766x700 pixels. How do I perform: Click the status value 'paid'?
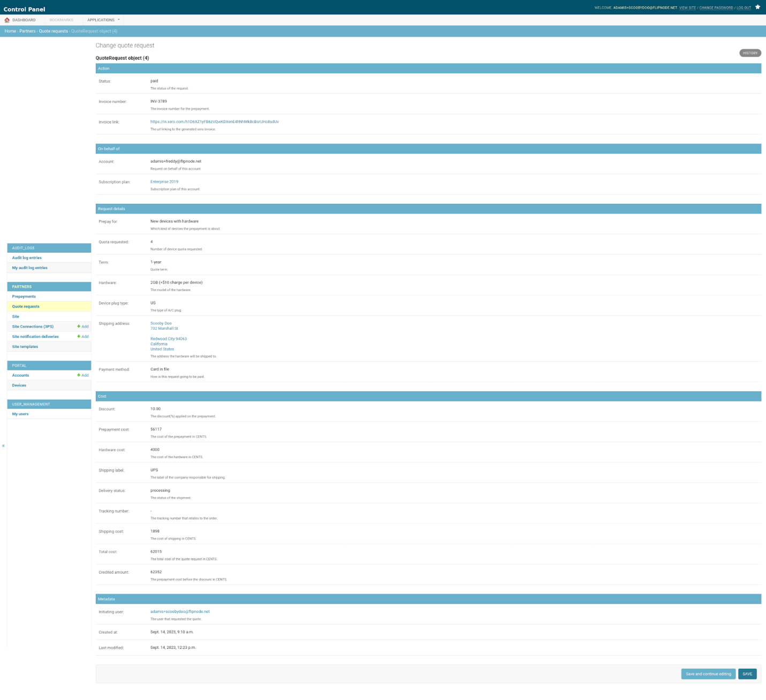point(154,81)
